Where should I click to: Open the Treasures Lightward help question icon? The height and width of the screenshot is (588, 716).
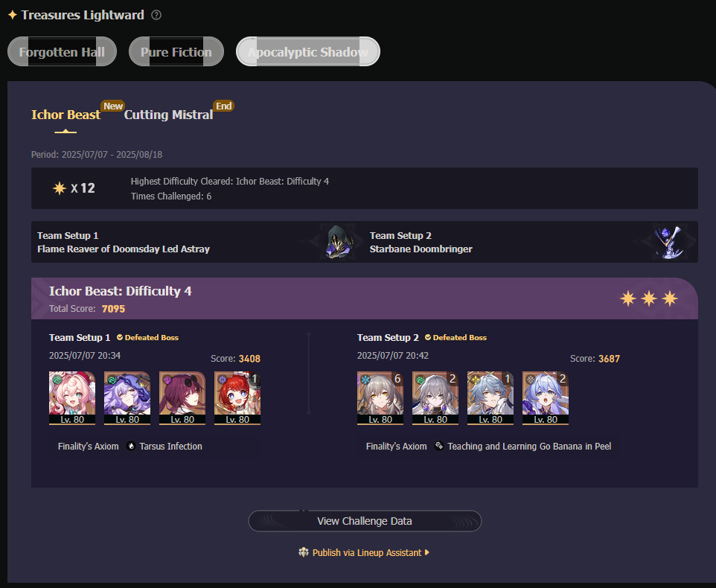pyautogui.click(x=156, y=15)
